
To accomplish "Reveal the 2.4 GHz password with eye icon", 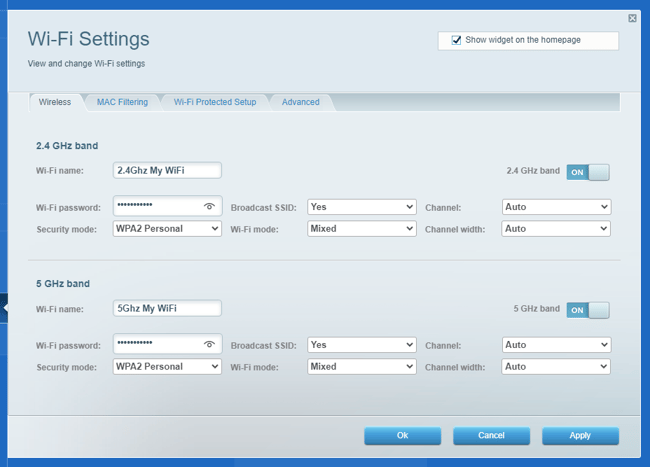I will tap(209, 206).
